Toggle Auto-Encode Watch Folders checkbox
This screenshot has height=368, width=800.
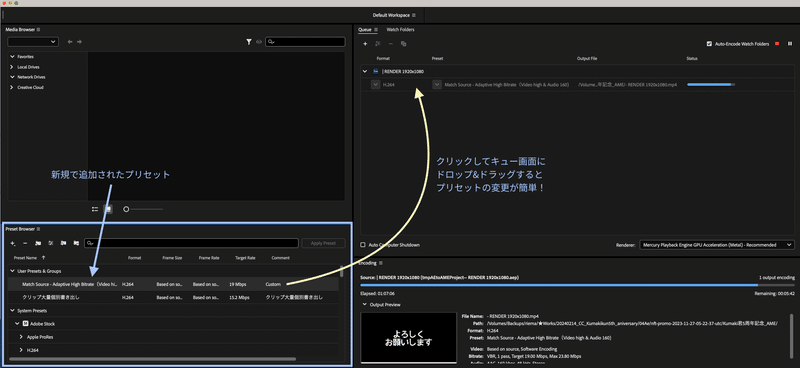709,44
